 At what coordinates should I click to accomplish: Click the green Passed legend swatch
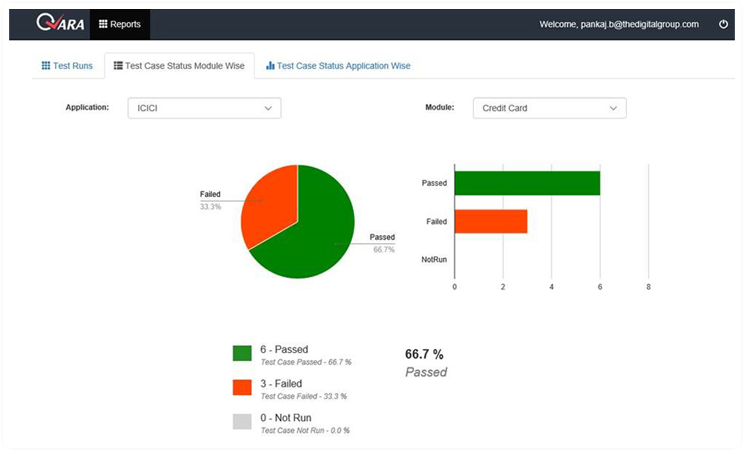[x=242, y=353]
